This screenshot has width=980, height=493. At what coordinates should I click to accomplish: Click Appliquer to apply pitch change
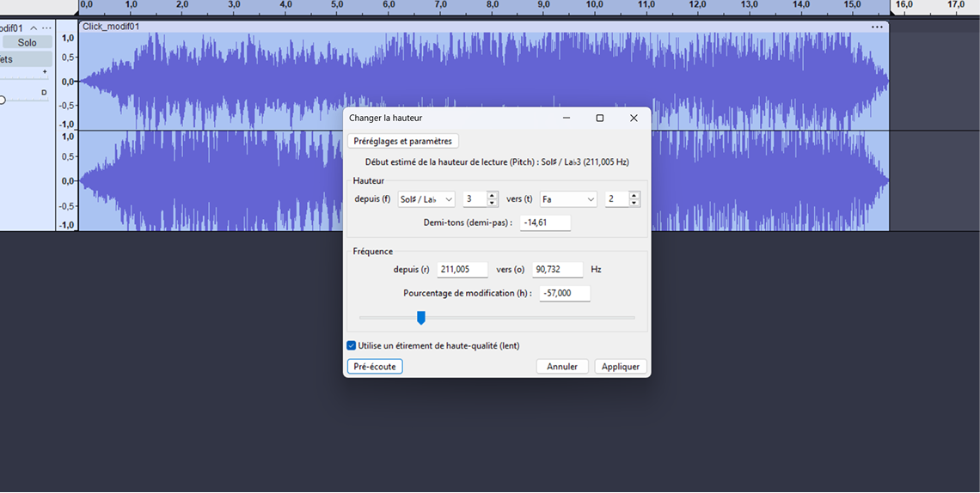click(620, 367)
